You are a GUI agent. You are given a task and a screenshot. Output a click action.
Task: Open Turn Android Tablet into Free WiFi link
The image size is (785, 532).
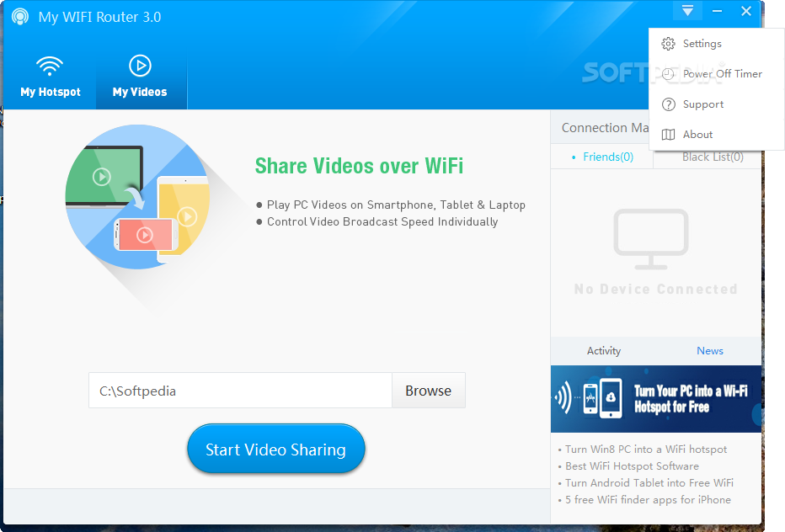point(649,483)
